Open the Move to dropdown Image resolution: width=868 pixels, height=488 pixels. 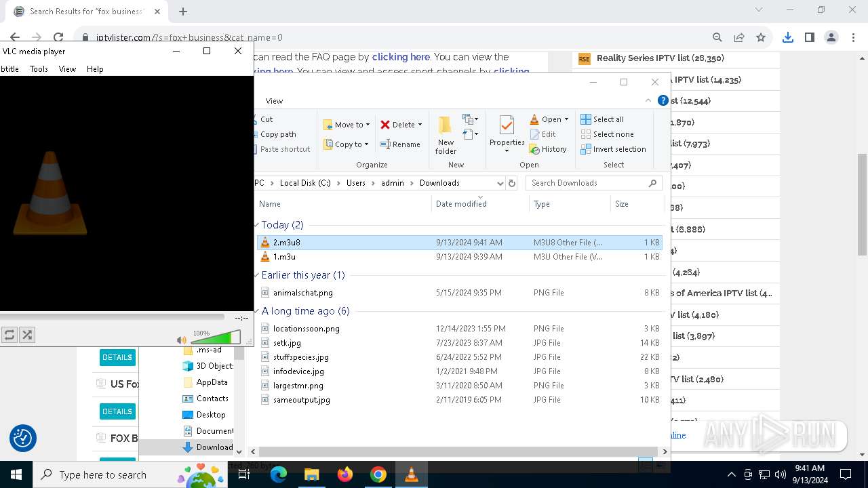pos(347,125)
